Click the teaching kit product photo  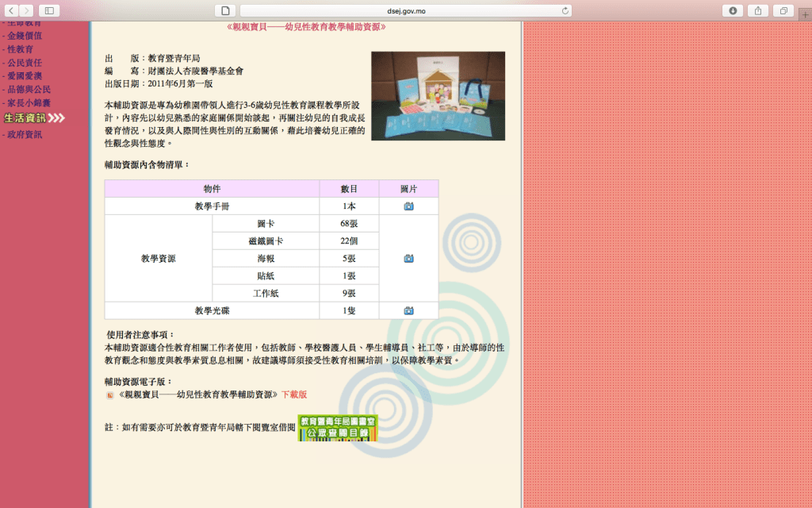pyautogui.click(x=438, y=96)
